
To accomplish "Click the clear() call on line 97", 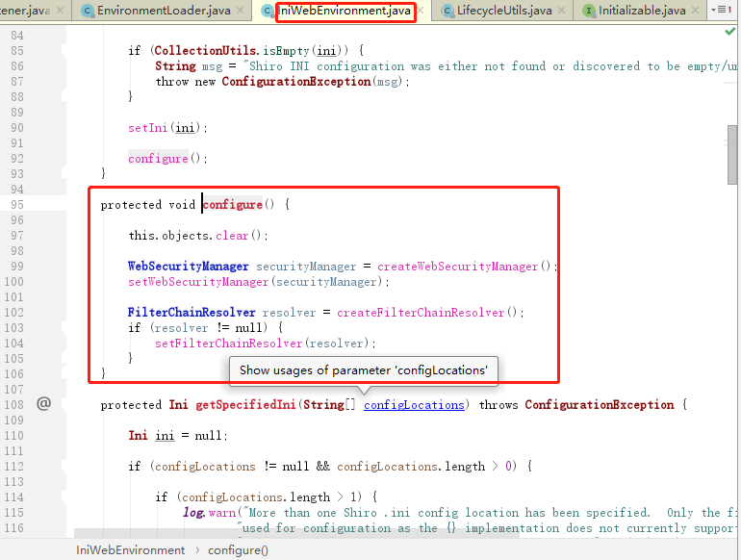I will click(x=232, y=236).
